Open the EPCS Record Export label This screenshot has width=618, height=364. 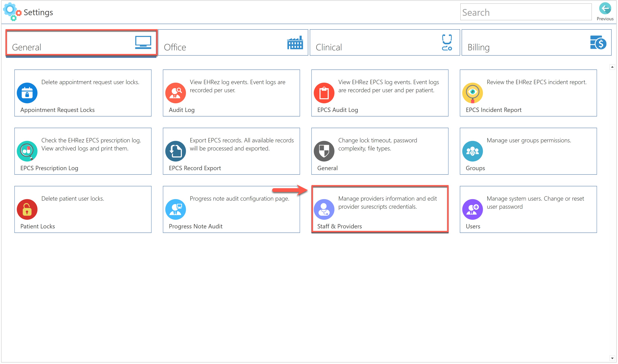click(195, 168)
